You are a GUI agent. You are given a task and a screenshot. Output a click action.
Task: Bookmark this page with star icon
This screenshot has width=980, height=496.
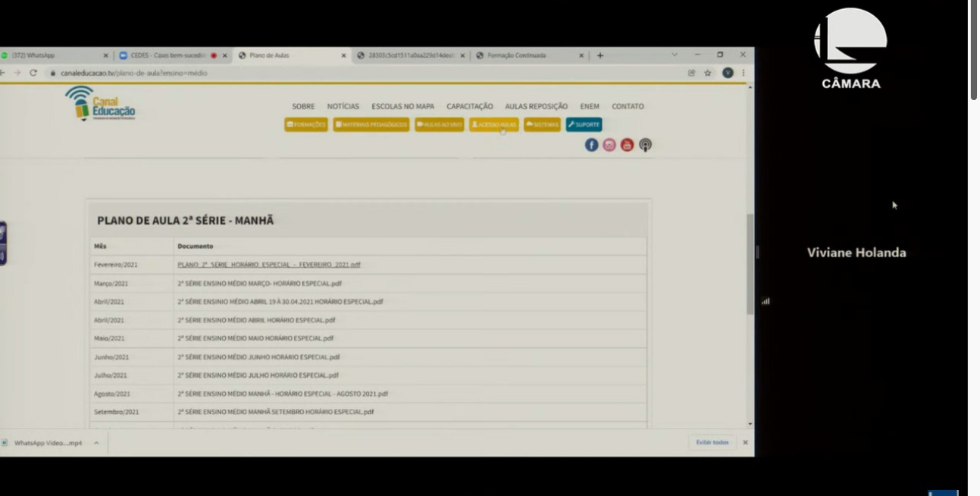[708, 73]
